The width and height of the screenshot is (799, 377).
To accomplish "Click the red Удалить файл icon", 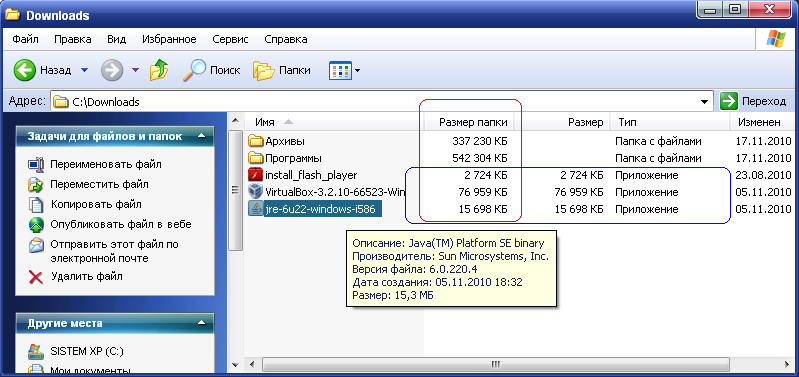I will tap(36, 277).
